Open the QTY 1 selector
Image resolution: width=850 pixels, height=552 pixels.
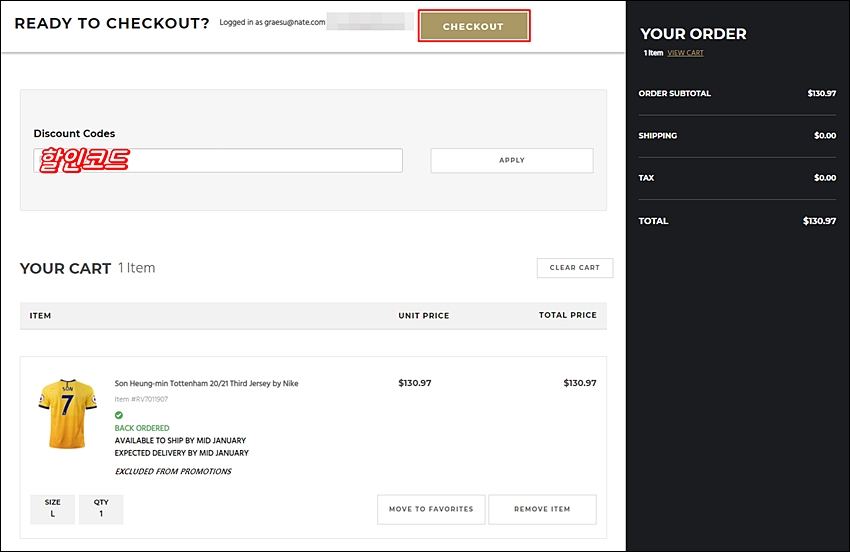[101, 509]
